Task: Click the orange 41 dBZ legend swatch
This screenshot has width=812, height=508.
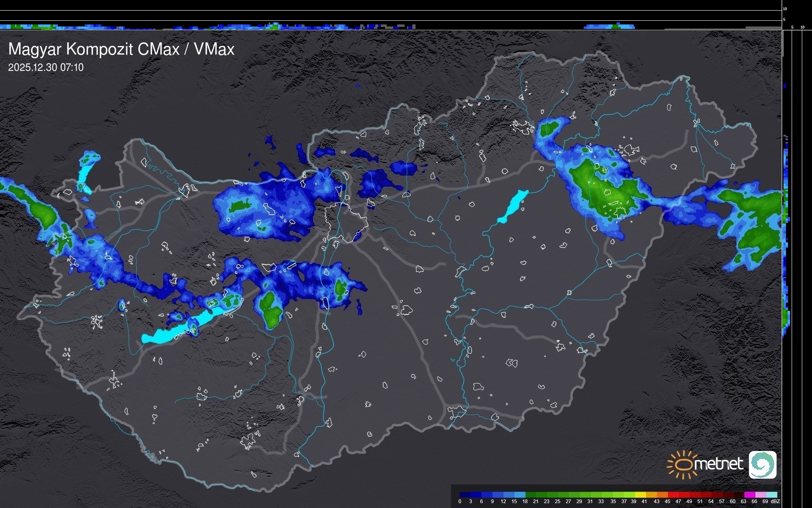Action: tap(651, 495)
